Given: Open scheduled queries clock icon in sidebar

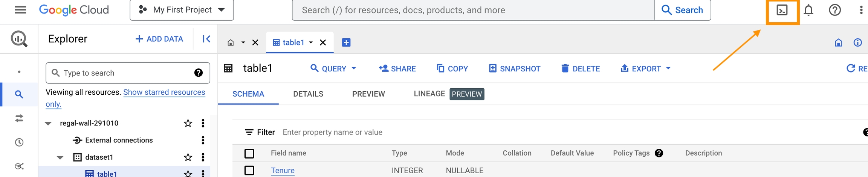Looking at the screenshot, I should (x=19, y=142).
